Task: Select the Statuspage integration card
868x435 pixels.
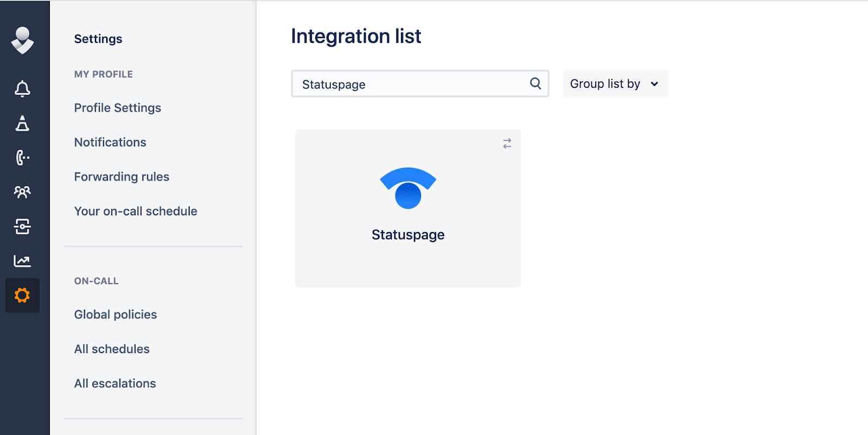Action: coord(408,208)
